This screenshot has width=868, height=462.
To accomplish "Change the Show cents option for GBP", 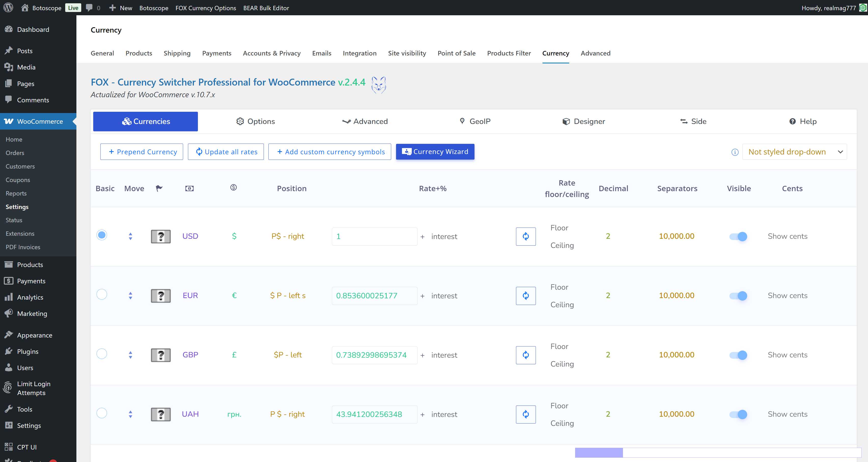I will click(x=787, y=355).
